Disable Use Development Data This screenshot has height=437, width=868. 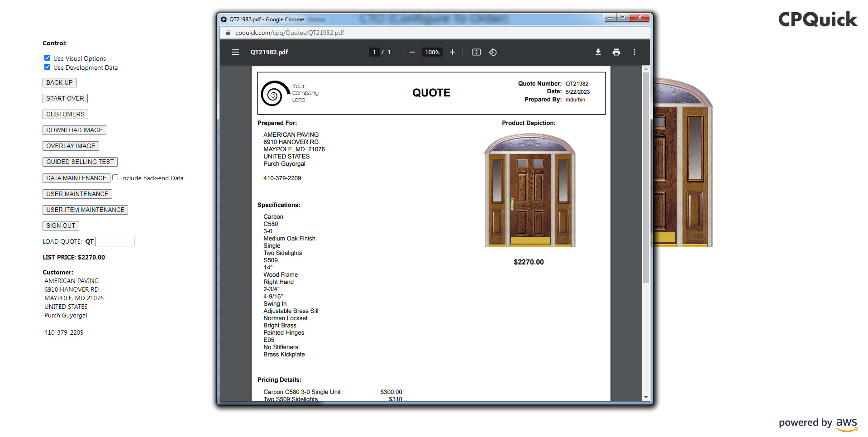(47, 67)
